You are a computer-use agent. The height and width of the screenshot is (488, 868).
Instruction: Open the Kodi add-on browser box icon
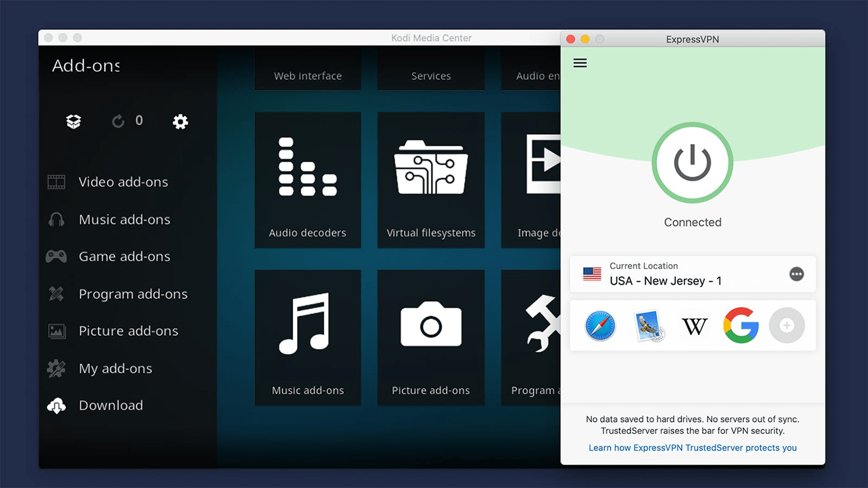click(74, 121)
